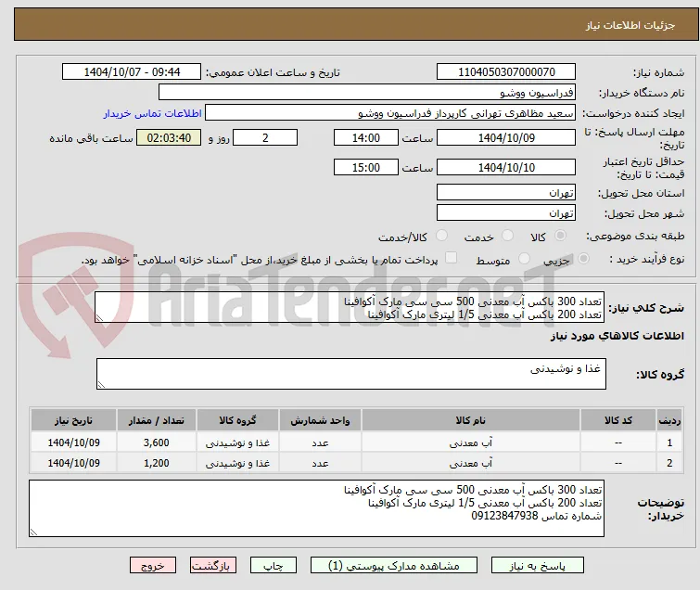Click آب معدنی in row 2
This screenshot has width=700, height=590.
(x=471, y=463)
